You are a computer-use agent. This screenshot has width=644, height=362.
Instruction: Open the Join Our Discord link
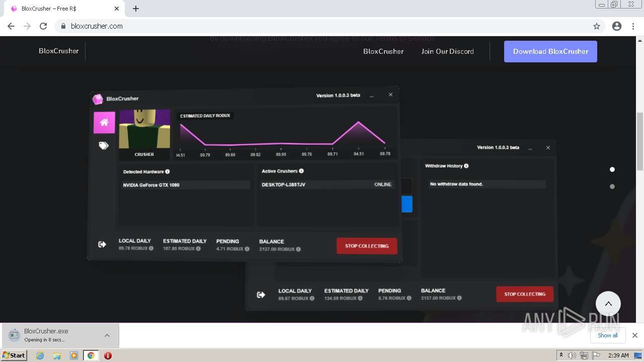448,51
